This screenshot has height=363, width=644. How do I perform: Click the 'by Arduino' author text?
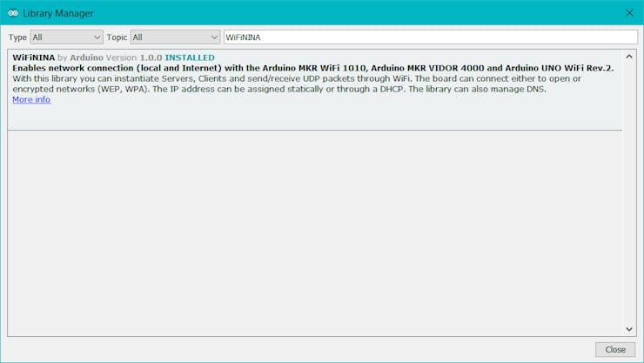(80, 57)
